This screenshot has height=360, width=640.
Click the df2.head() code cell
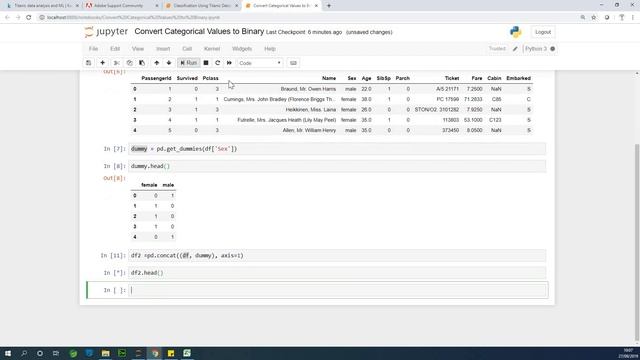pyautogui.click(x=337, y=273)
